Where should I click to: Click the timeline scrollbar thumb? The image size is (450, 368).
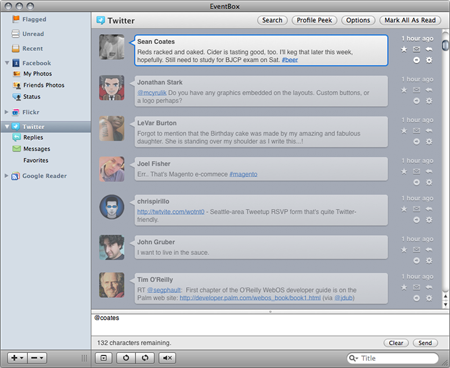445,45
